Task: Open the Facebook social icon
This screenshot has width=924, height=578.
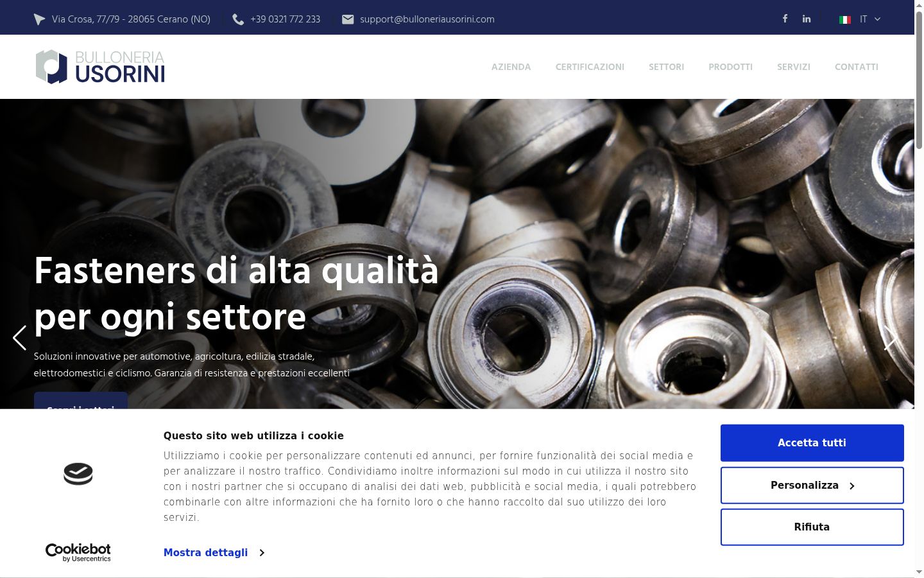Action: pos(785,19)
